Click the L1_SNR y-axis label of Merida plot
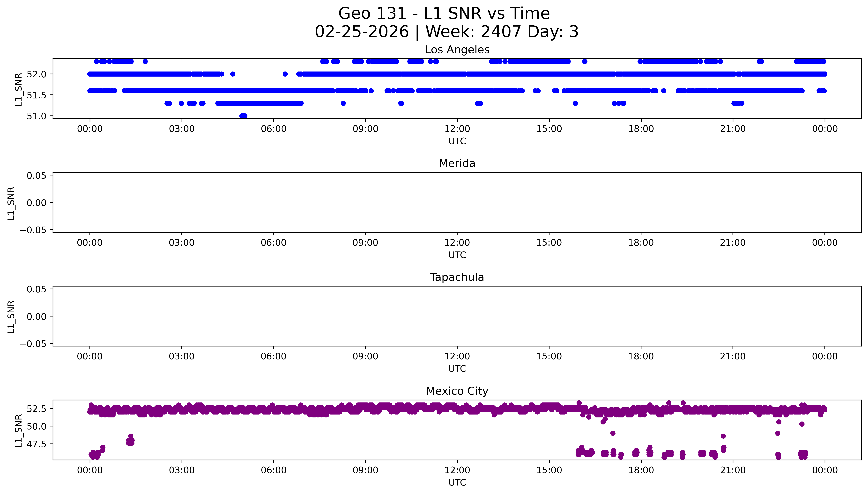 pyautogui.click(x=11, y=203)
